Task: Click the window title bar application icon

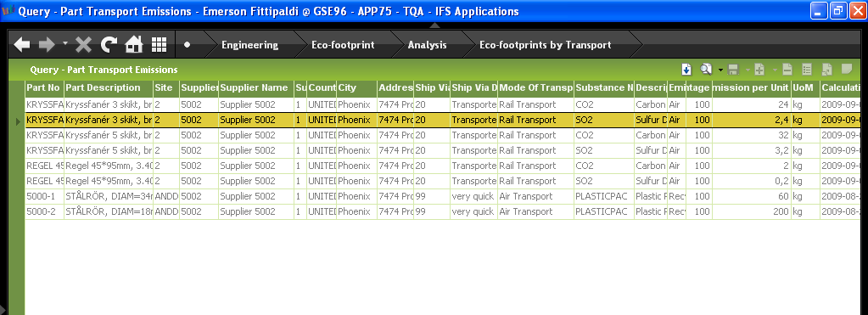Action: coord(8,10)
